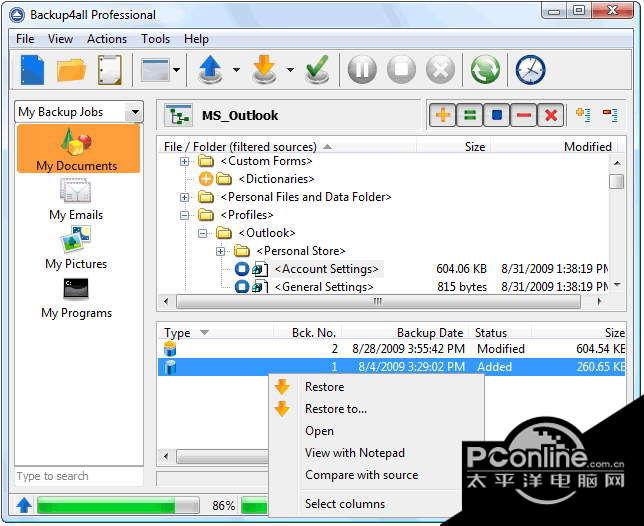
Task: Click the orange Restore toolbar icon
Action: 264,70
